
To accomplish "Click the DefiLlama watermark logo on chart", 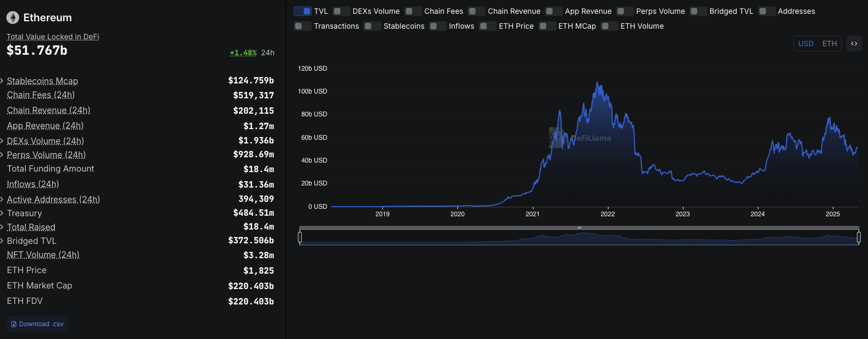I will point(556,138).
